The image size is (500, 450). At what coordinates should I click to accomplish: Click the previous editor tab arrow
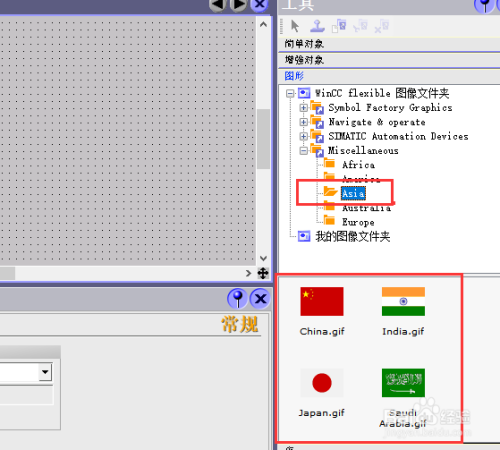click(x=218, y=5)
